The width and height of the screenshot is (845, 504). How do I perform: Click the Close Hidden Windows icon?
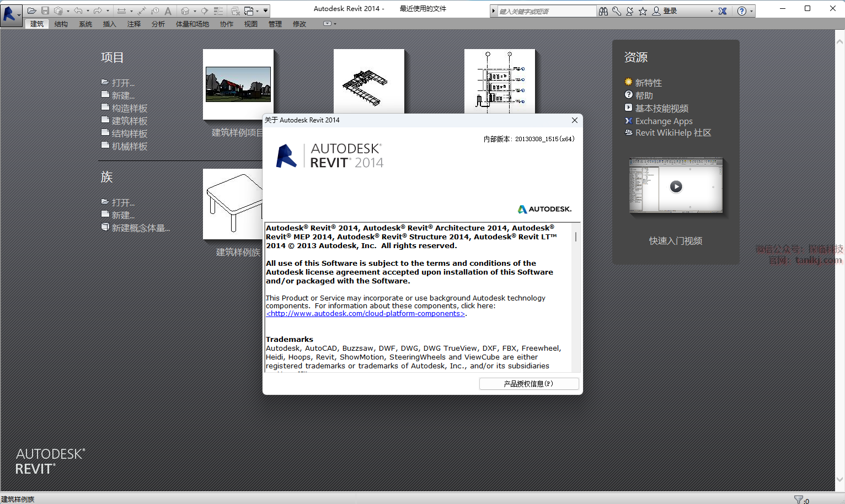click(235, 11)
